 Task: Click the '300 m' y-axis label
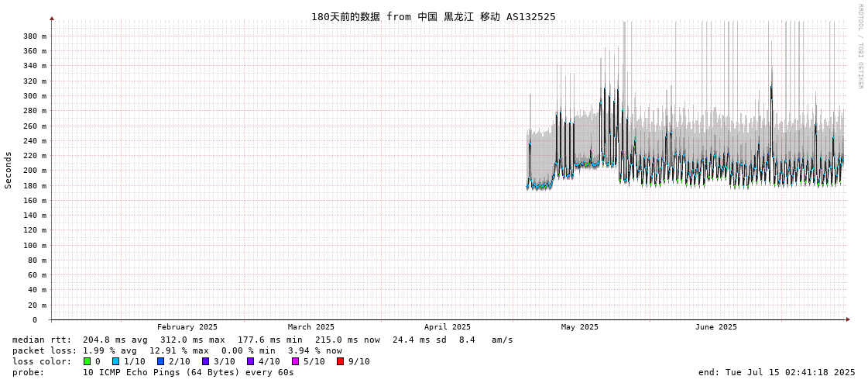[x=36, y=96]
